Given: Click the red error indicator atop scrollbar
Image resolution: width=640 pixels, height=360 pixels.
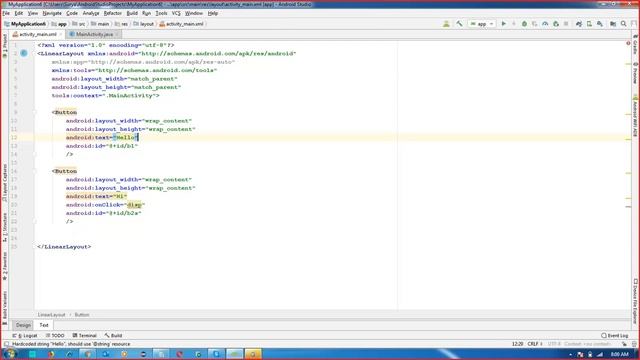Looking at the screenshot, I should tap(628, 43).
